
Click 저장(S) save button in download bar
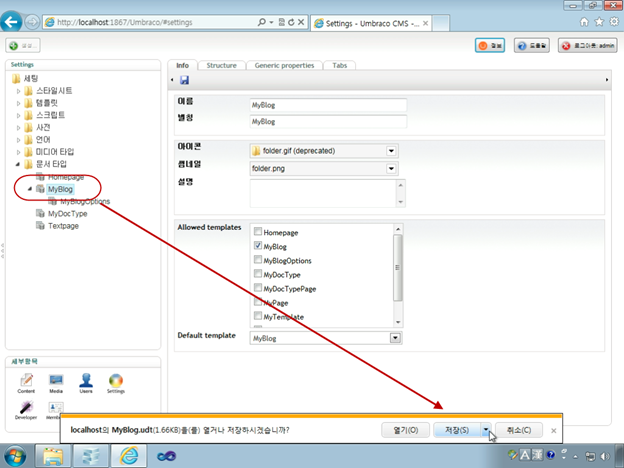coord(457,430)
